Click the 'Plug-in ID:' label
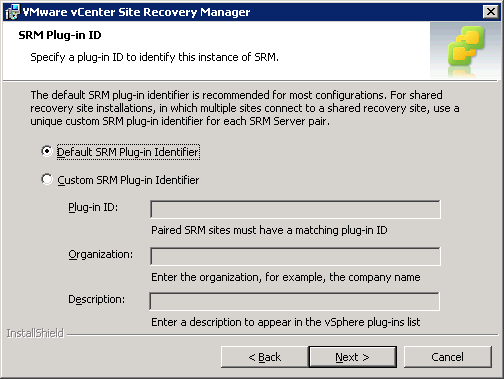 click(93, 208)
